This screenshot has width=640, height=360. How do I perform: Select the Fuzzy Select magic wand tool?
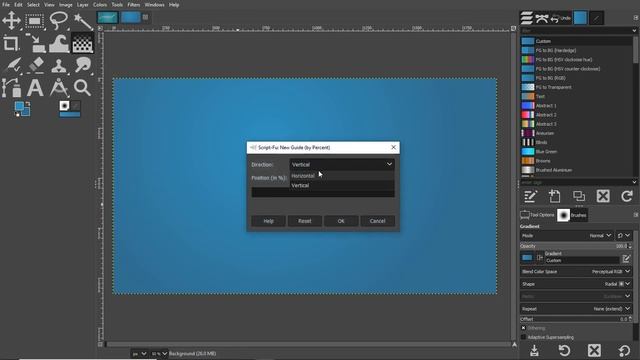click(x=82, y=20)
